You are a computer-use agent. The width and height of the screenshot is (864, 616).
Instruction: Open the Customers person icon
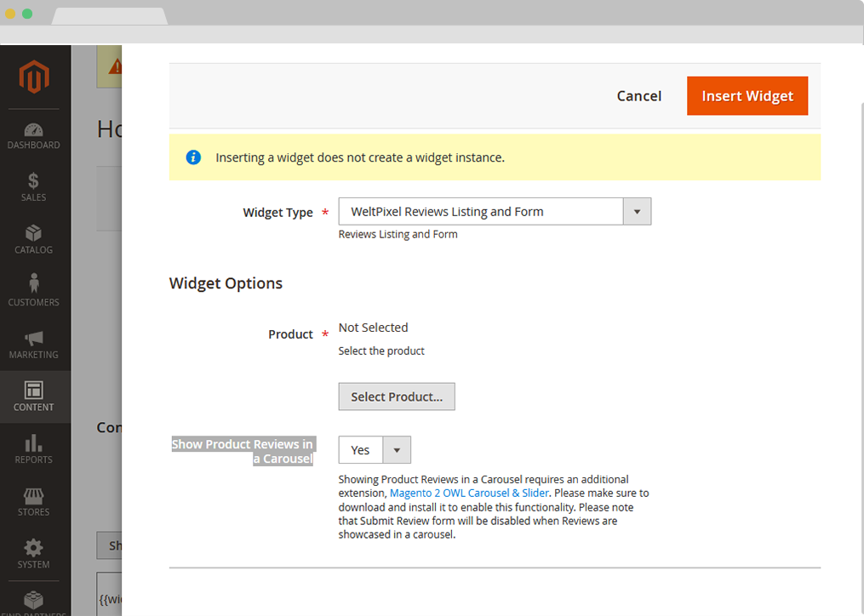tap(34, 283)
